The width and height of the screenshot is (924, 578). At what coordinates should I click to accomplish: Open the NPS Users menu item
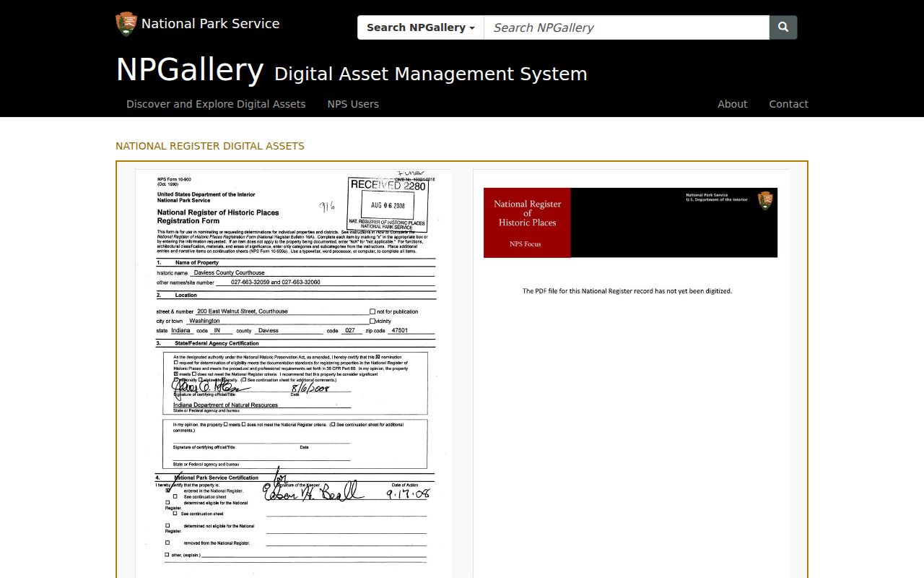click(353, 104)
